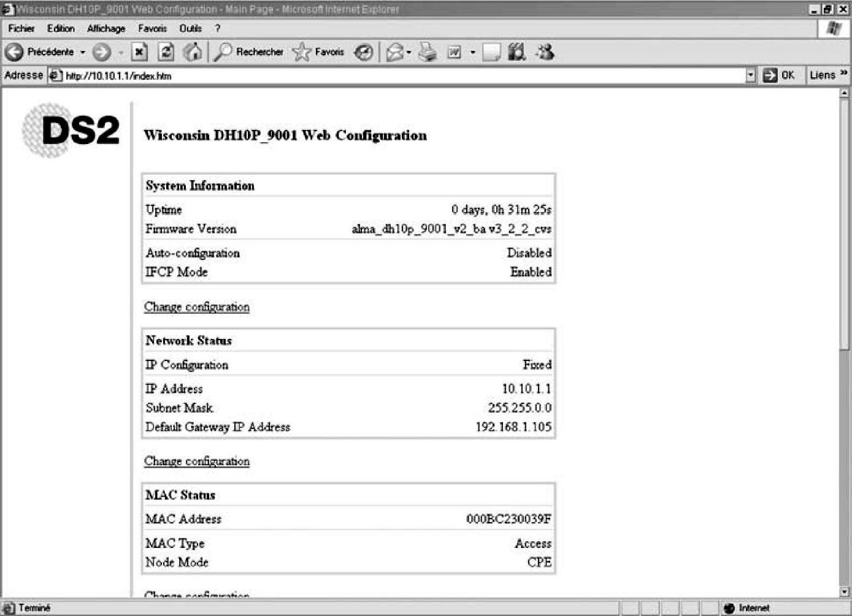This screenshot has width=852, height=616.
Task: Edit the page with the Word icon
Action: [455, 52]
